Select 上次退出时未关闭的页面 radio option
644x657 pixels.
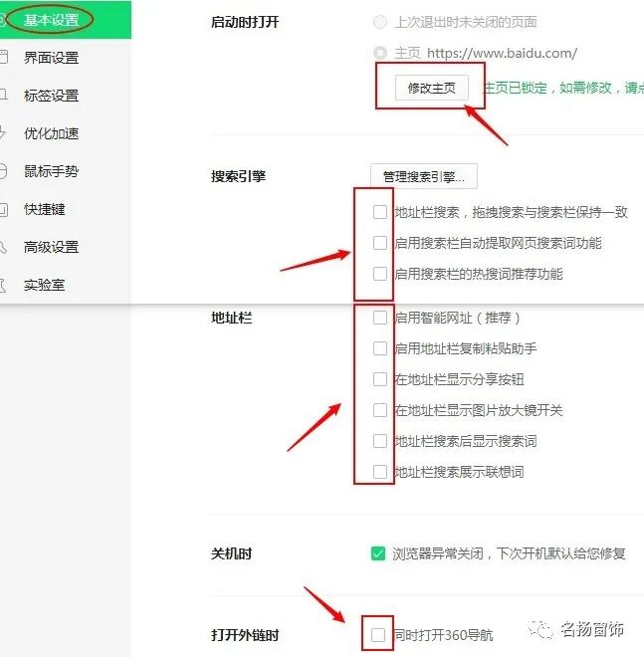click(380, 22)
